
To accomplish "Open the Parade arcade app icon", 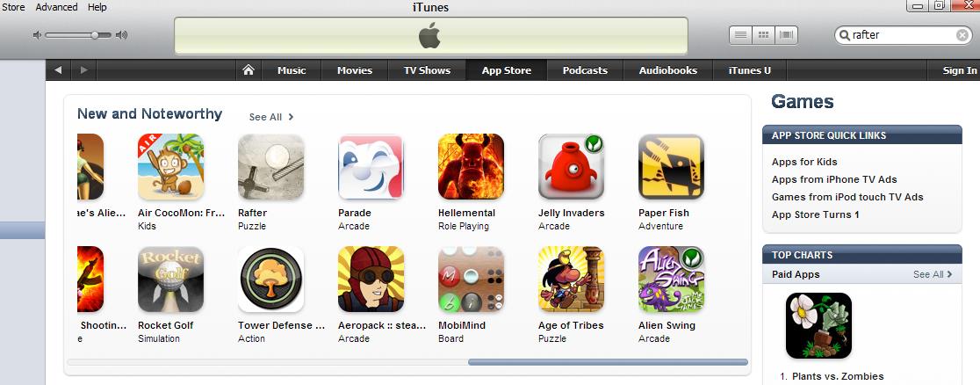I will (x=371, y=166).
